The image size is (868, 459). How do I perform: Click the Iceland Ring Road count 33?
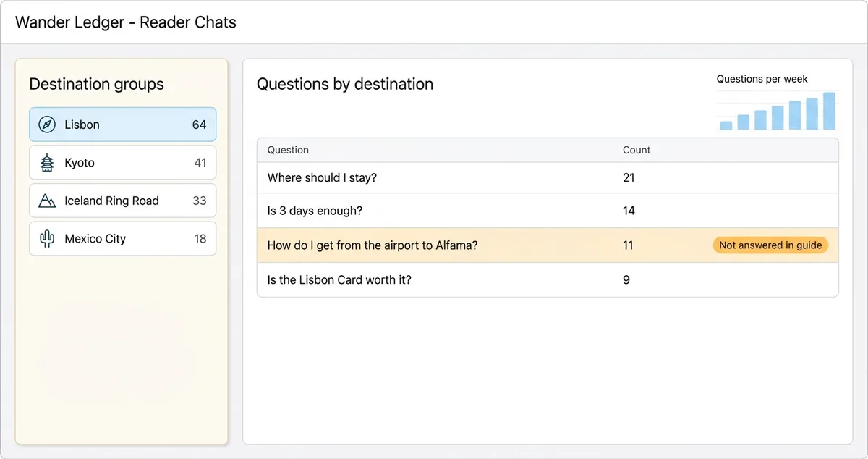[x=200, y=201]
